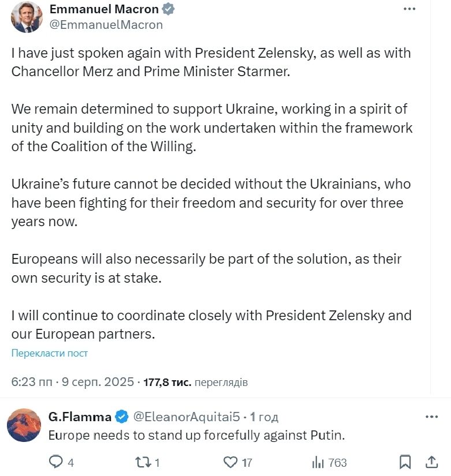Click Macron's verified badge
The image size is (451, 476).
(x=169, y=10)
